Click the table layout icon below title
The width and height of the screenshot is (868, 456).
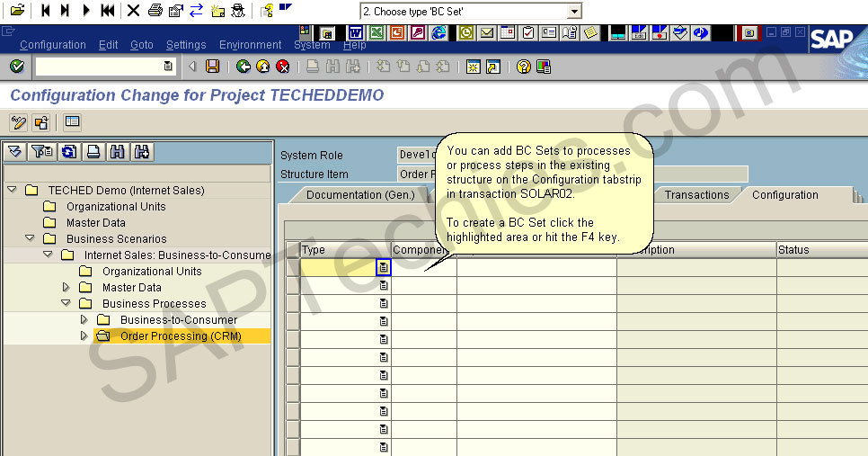click(72, 122)
